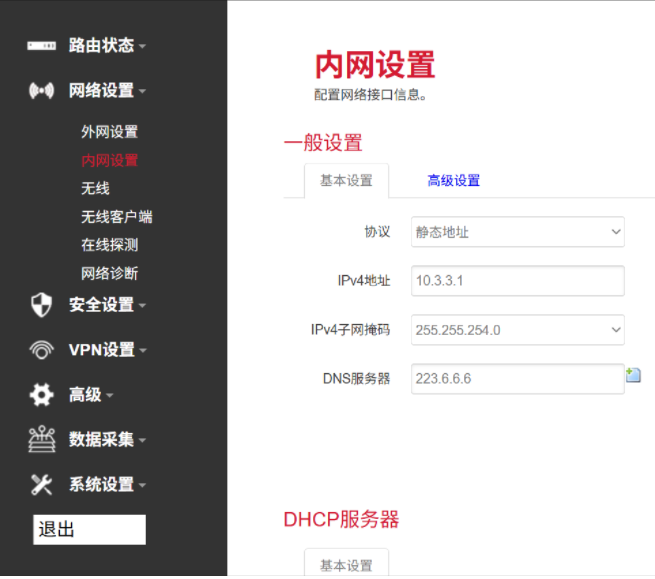The image size is (655, 579).
Task: Click the add DNS server icon
Action: tap(633, 375)
